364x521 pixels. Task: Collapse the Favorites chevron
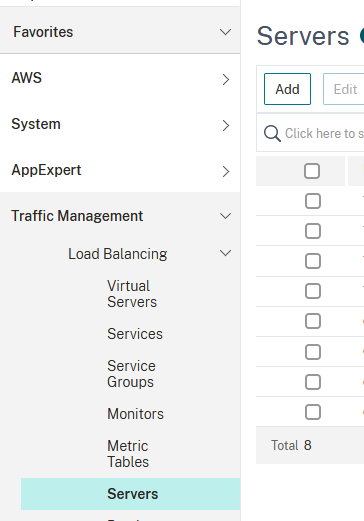[x=226, y=32]
